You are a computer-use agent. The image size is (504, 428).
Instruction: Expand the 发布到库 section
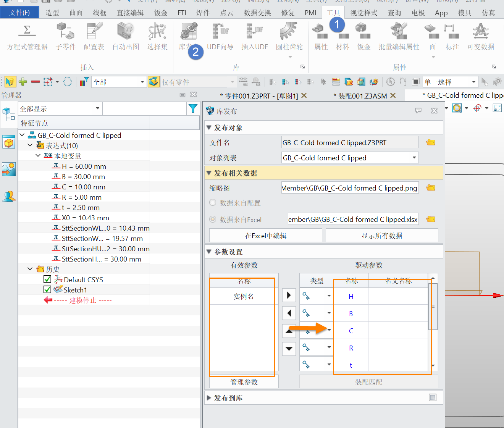pyautogui.click(x=209, y=398)
